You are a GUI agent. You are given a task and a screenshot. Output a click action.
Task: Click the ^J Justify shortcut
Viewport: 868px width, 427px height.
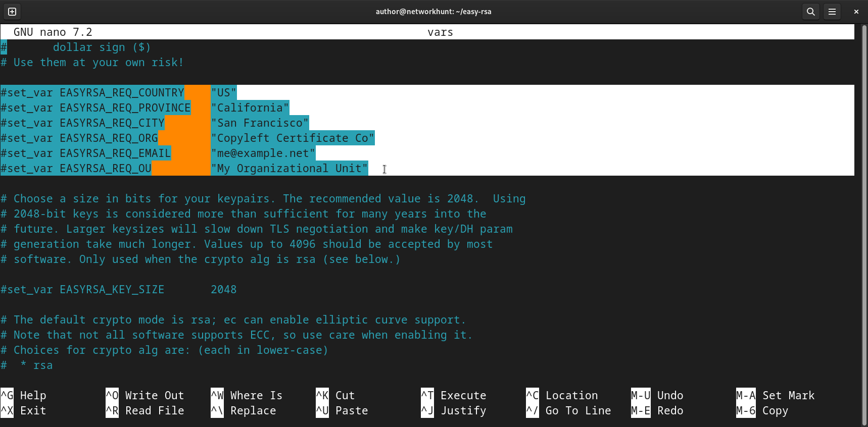pos(454,410)
